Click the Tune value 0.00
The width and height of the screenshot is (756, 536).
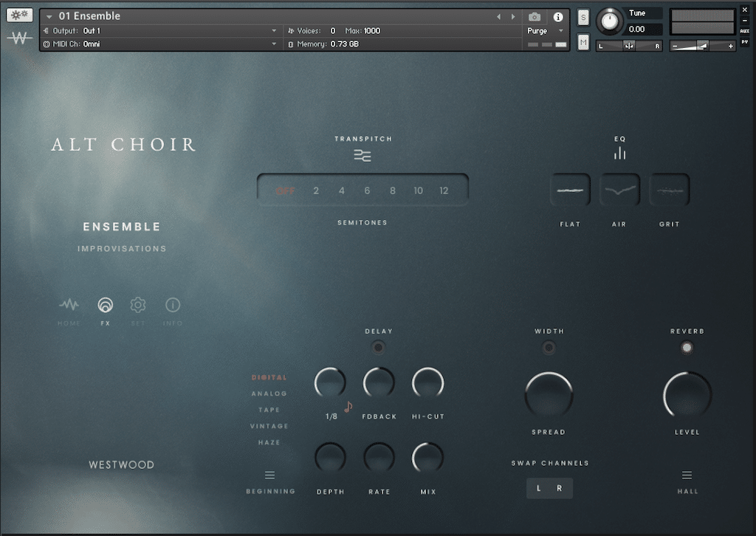pyautogui.click(x=637, y=30)
